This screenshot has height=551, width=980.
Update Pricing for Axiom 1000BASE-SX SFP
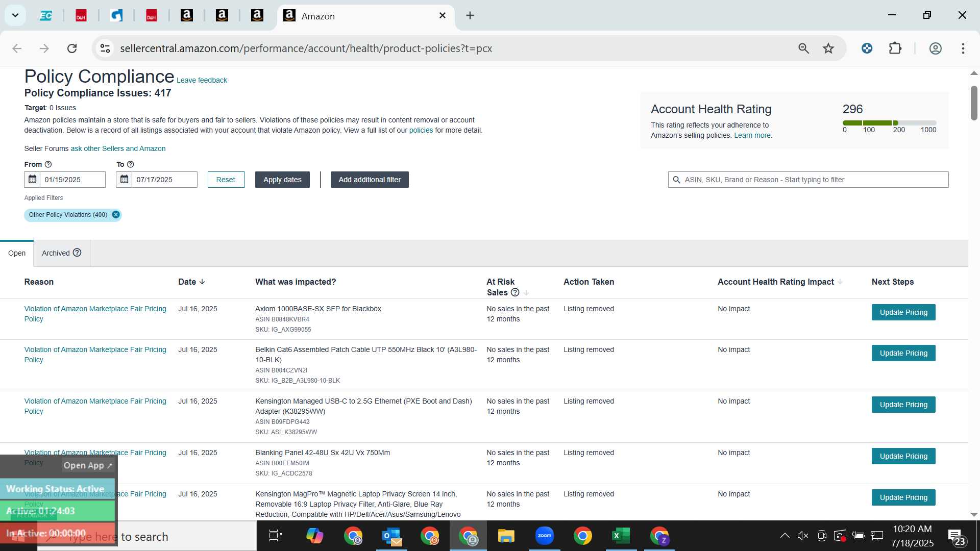click(x=903, y=312)
